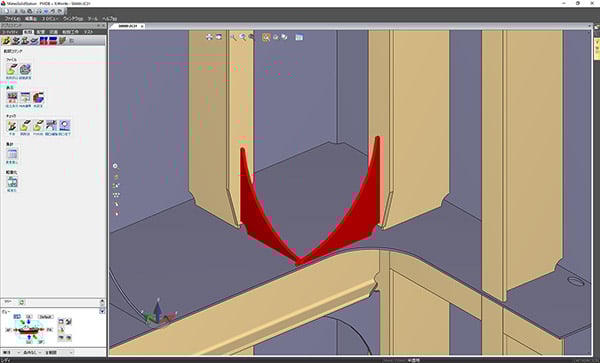Open the middle dropdown at panel bottom
Image resolution: width=600 pixels, height=363 pixels.
32,352
